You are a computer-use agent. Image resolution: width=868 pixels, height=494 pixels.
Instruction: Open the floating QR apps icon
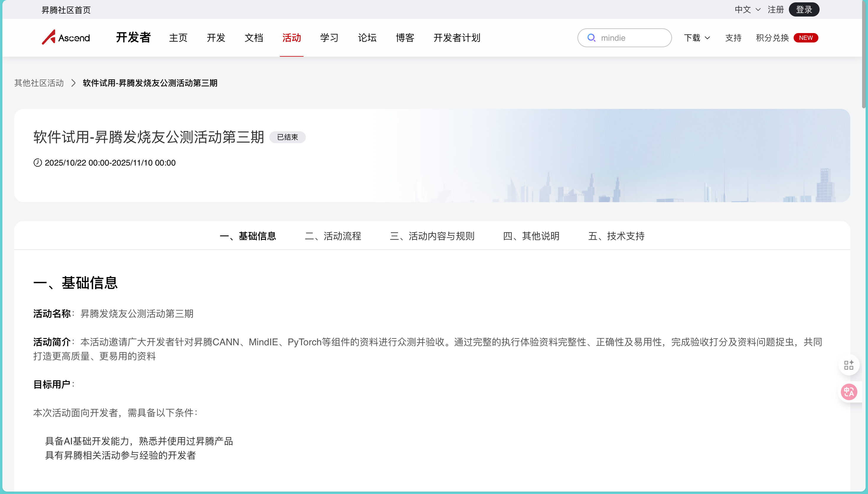point(849,365)
